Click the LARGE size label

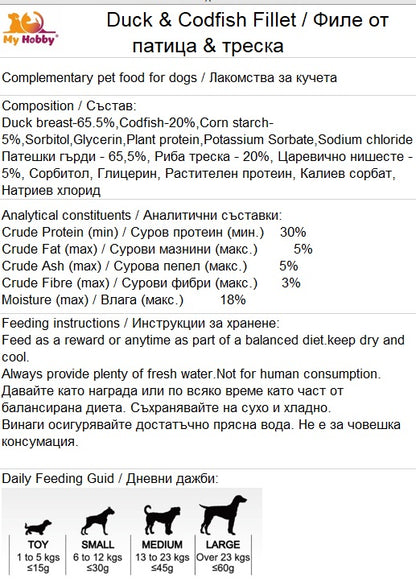tap(223, 545)
